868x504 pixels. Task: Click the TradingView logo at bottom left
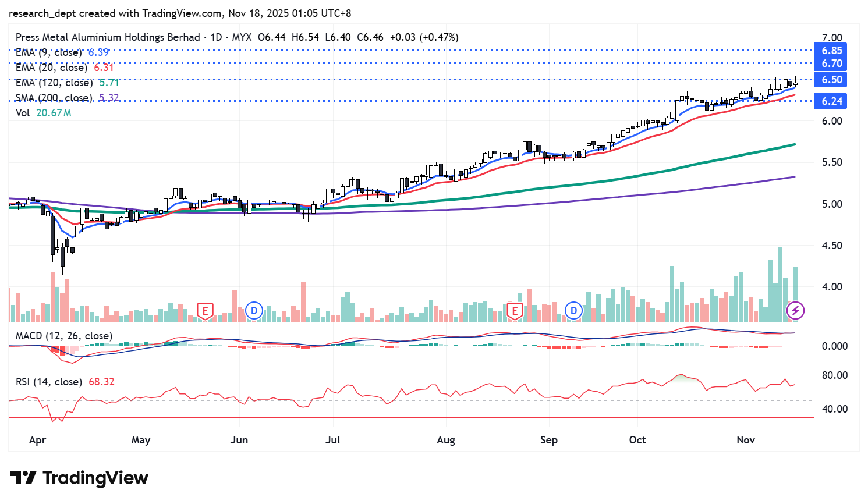click(x=80, y=478)
